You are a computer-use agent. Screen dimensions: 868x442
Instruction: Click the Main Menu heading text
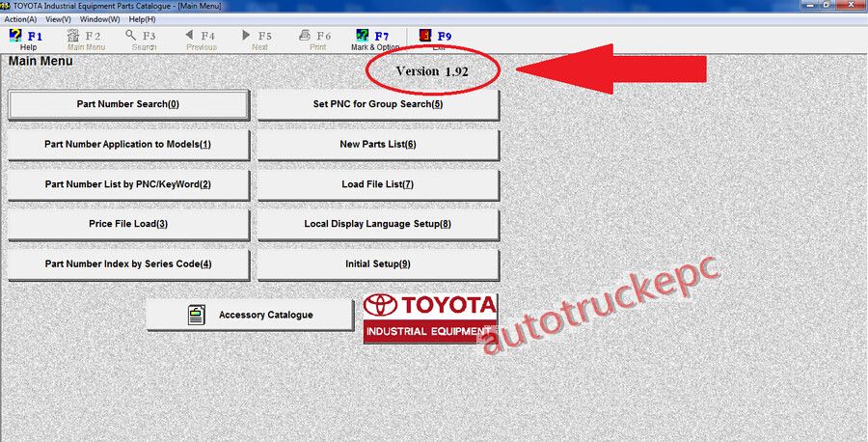[41, 62]
